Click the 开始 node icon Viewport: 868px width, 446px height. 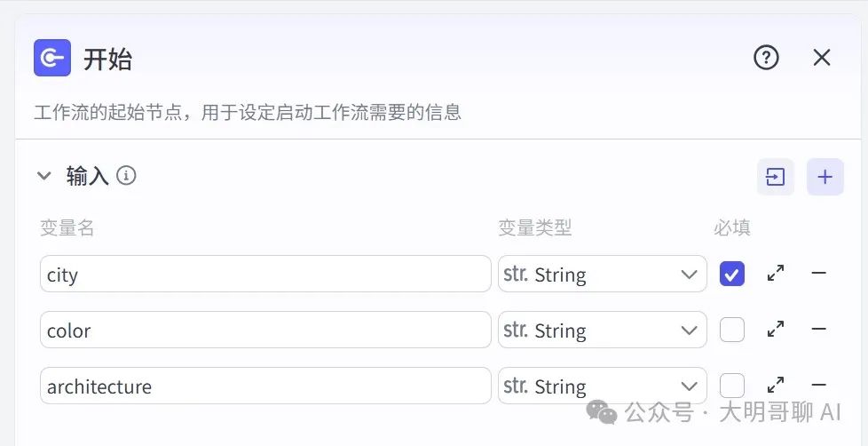point(51,59)
